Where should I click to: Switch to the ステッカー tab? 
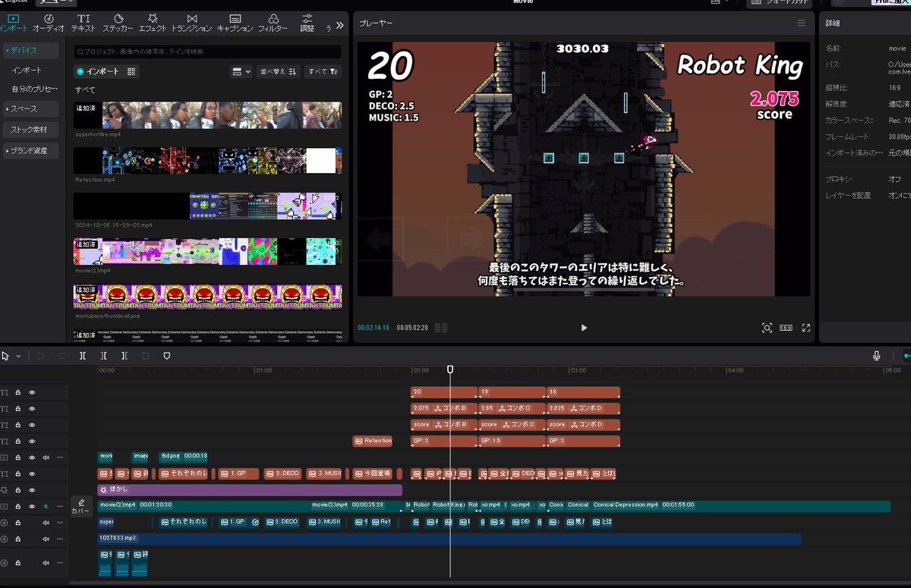118,23
